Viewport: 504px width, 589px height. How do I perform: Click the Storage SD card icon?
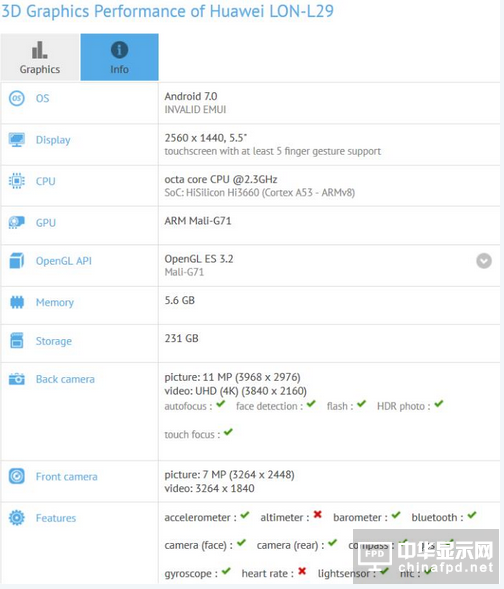[x=17, y=340]
